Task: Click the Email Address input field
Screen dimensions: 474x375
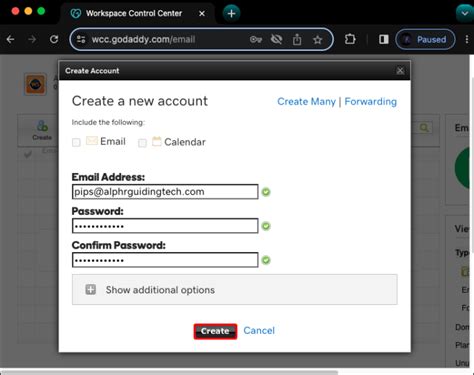Action: click(x=165, y=192)
